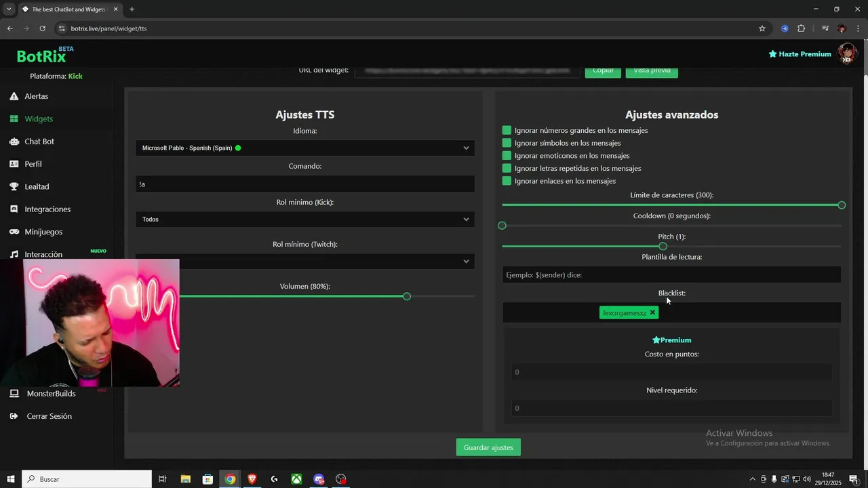This screenshot has height=488, width=868.
Task: Open the Integraciones section
Action: pos(47,209)
